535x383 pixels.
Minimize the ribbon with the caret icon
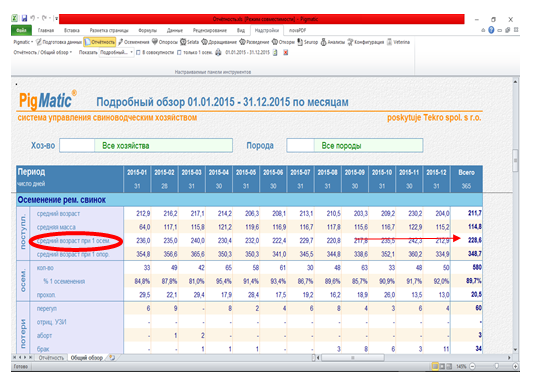point(483,30)
